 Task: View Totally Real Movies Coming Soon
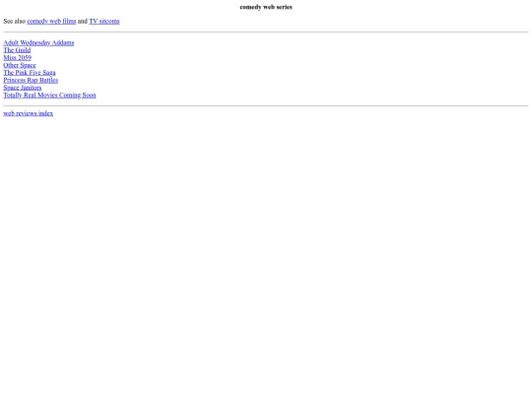(49, 95)
